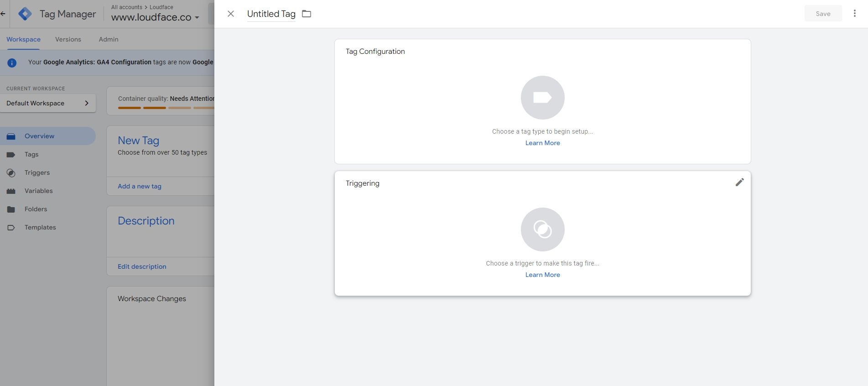Click the Variables brick sidebar icon
The height and width of the screenshot is (386, 868).
11,191
